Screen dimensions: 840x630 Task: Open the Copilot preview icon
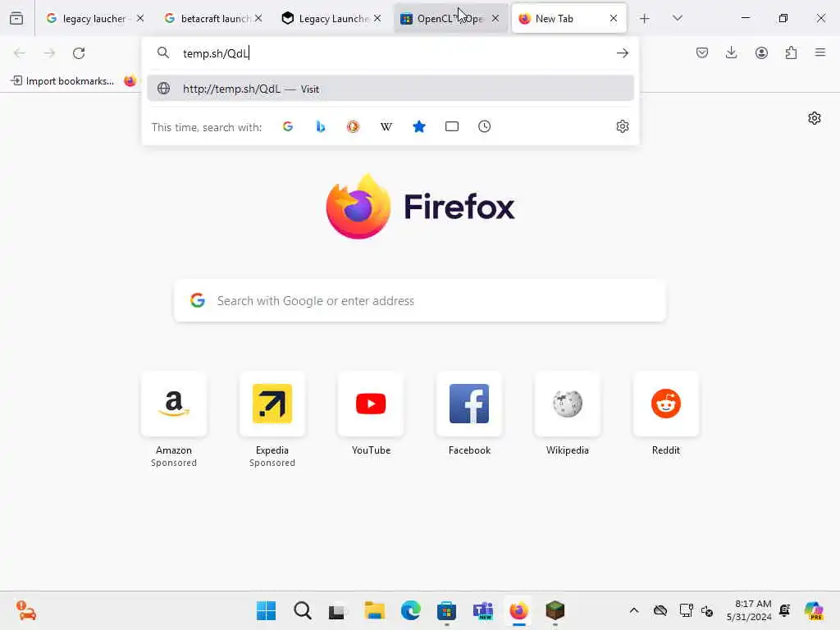[x=813, y=610]
